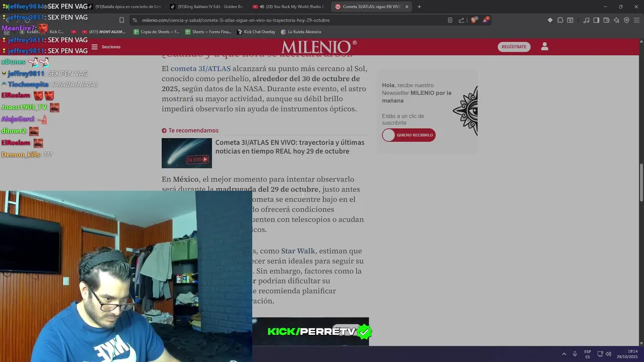Open the user profile icon

[544, 47]
